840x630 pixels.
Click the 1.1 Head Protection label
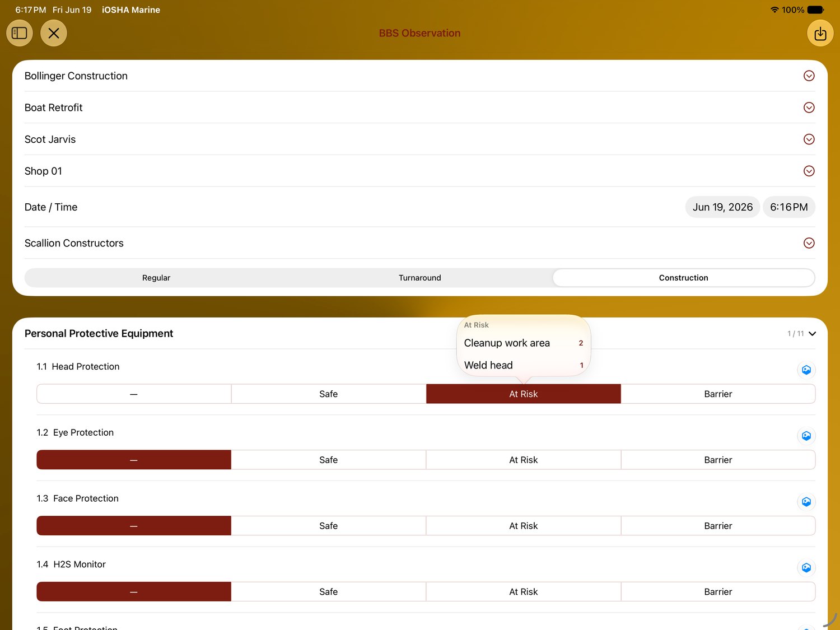click(x=78, y=367)
